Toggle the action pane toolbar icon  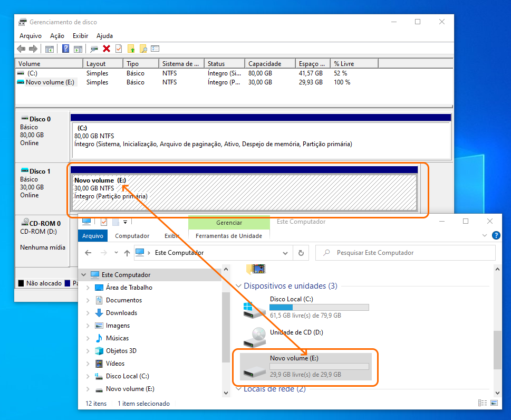[78, 49]
